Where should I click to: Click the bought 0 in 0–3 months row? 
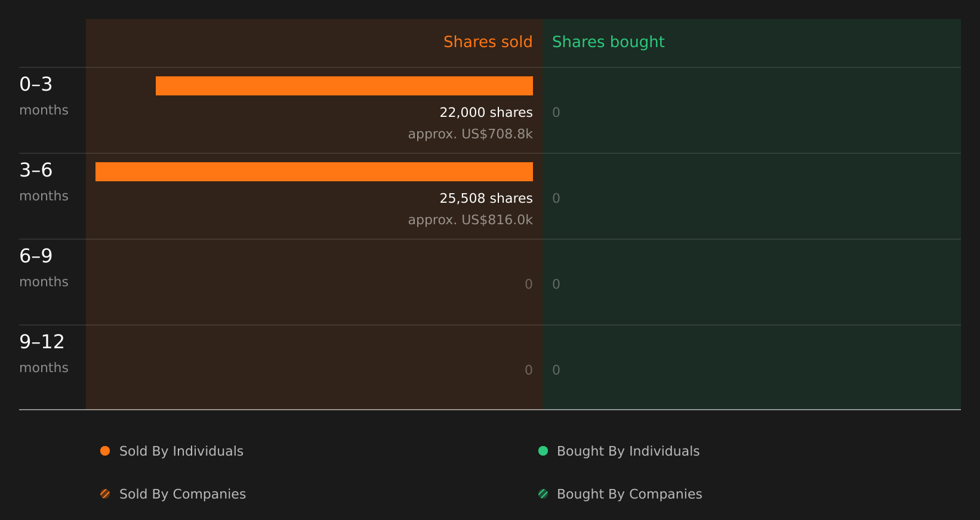click(x=556, y=113)
